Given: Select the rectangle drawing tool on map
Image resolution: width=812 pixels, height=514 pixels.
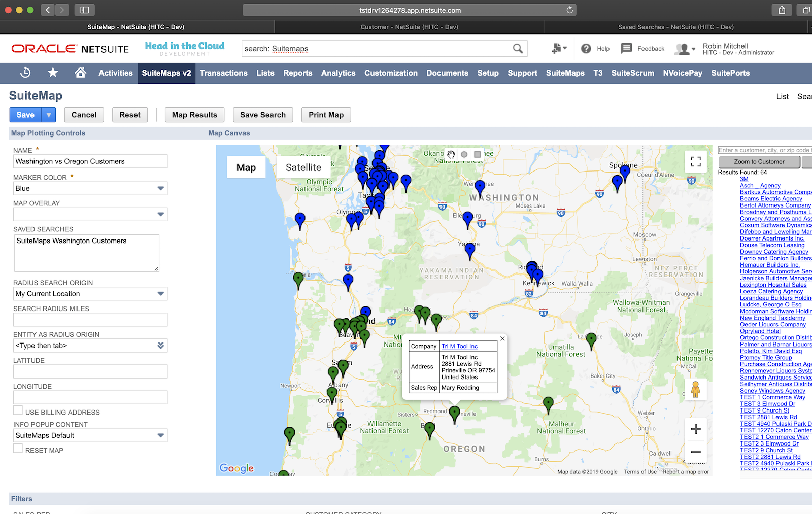Looking at the screenshot, I should pyautogui.click(x=477, y=154).
